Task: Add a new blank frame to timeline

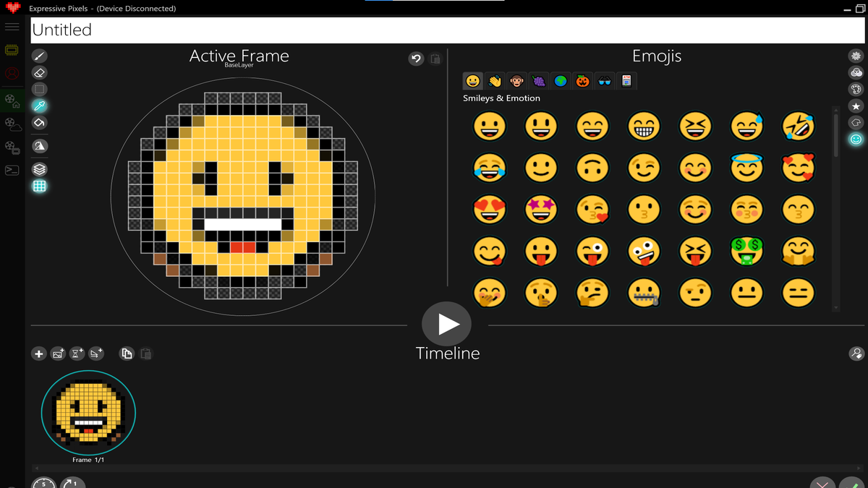Action: 39,354
